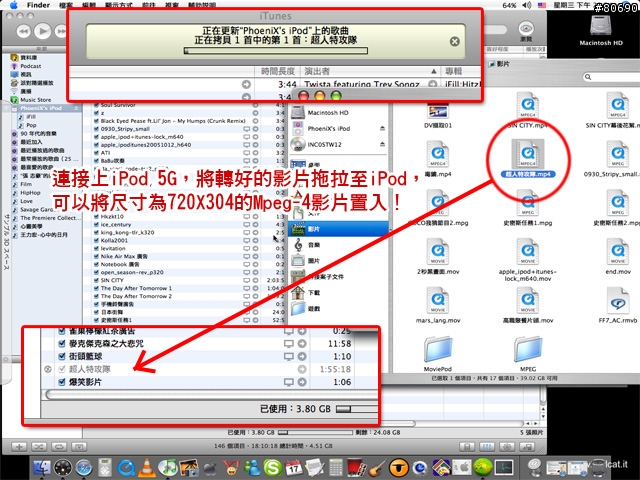
Task: Open Music Store in iTunes source list
Action: tap(36, 100)
